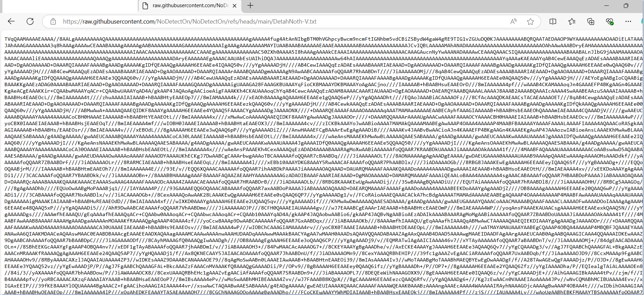Open Browser essentials heart icon

609,22
